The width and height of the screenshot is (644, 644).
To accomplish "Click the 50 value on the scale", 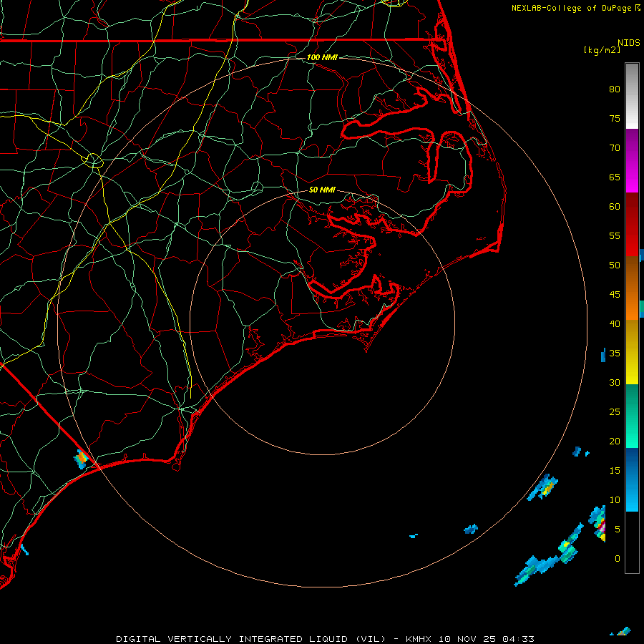I will 615,265.
